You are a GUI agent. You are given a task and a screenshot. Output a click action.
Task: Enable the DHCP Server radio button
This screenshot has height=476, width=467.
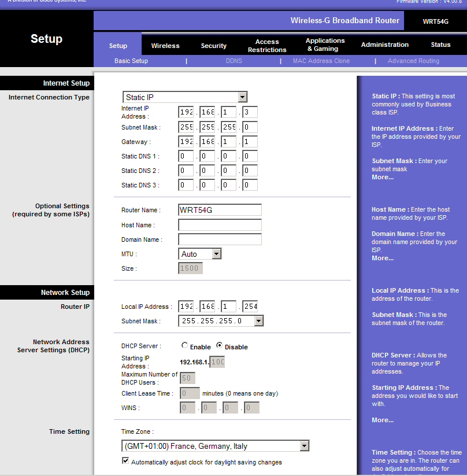[184, 345]
